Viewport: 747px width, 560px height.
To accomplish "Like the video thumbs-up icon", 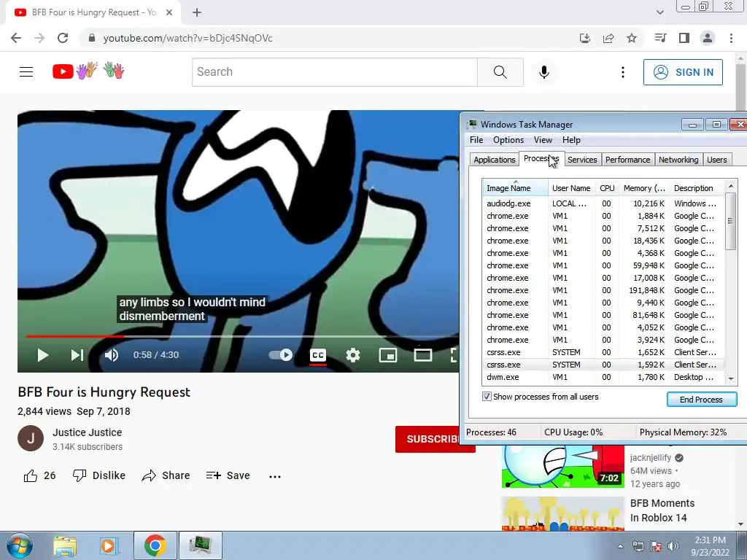I will click(x=31, y=475).
